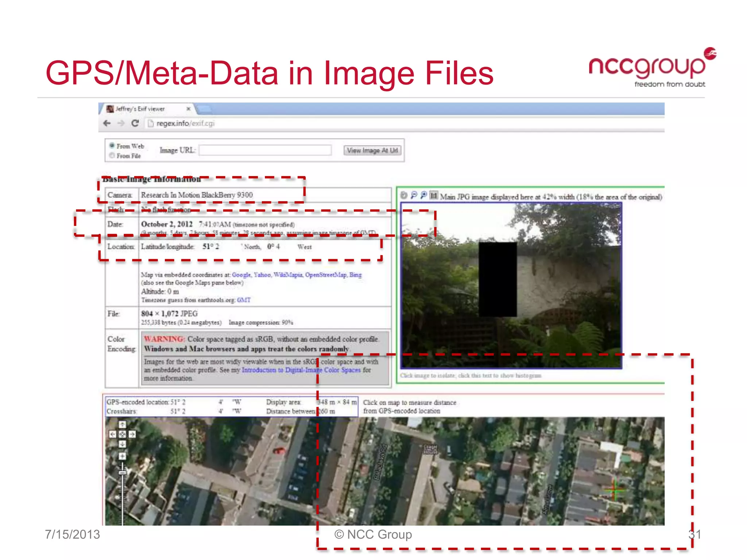Click the 1:1 actual size icon
The image size is (747, 560).
click(433, 195)
